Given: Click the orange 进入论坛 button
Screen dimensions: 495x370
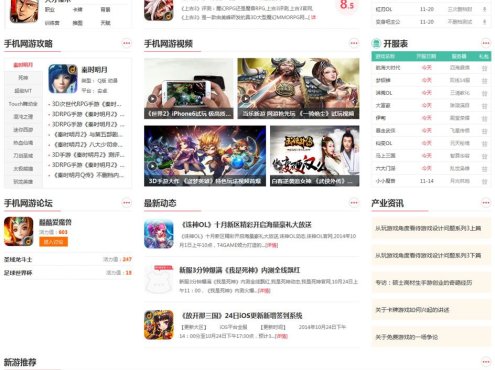Looking at the screenshot, I should pyautogui.click(x=53, y=242).
